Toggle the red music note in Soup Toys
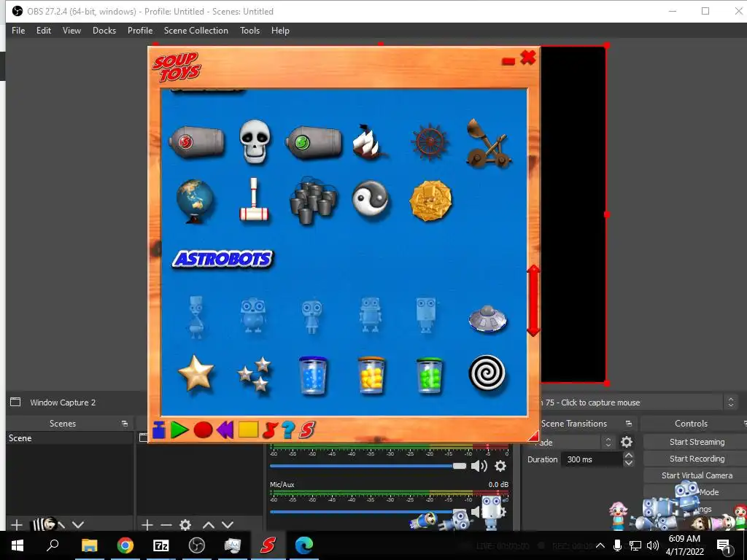The image size is (747, 560). 270,430
